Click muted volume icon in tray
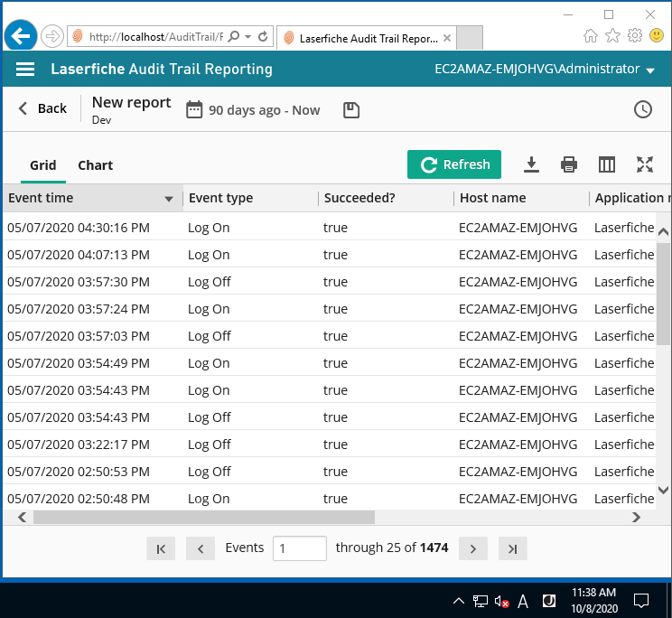 [x=501, y=602]
